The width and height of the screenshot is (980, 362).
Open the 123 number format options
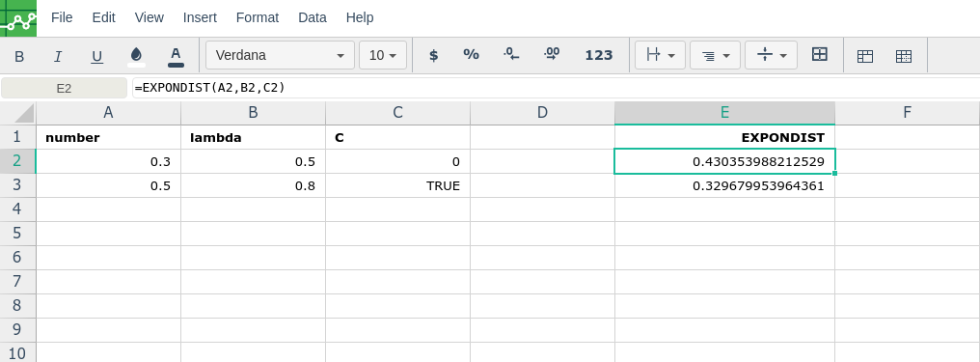pos(599,55)
